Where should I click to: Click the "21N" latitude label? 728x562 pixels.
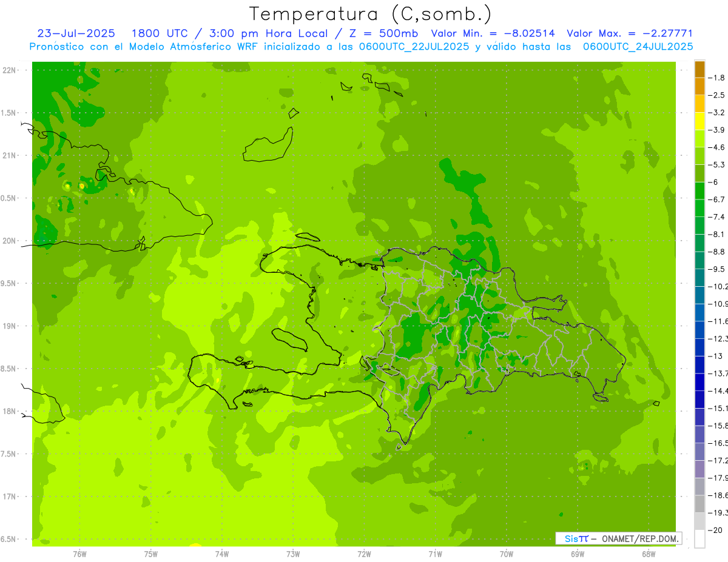tap(10, 155)
